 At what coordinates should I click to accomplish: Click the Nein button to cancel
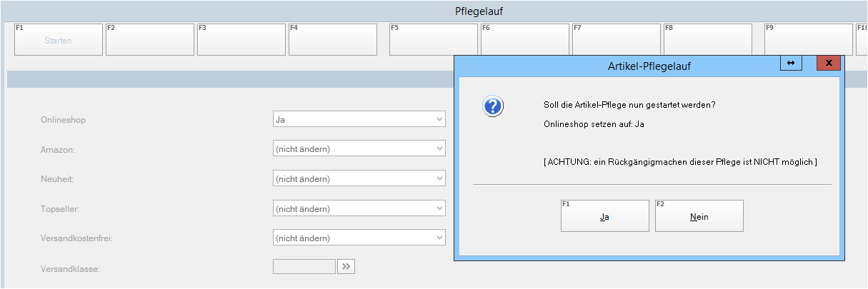coord(699,216)
